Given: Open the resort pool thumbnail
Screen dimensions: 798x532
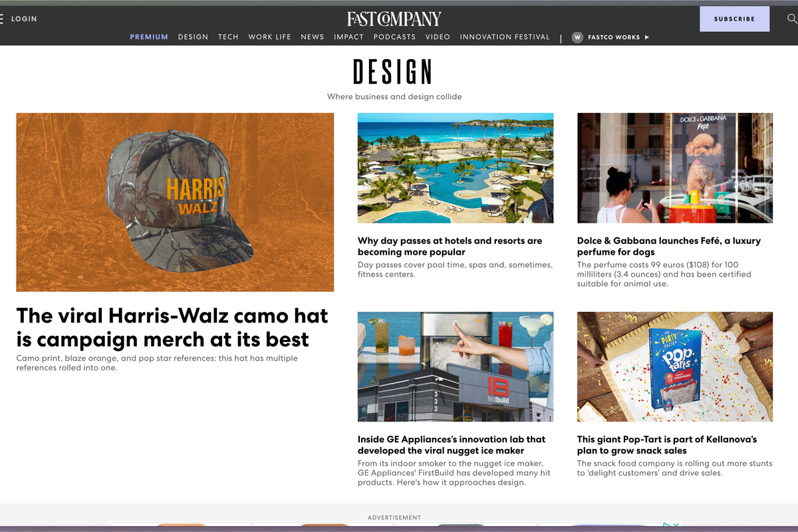Looking at the screenshot, I should tap(456, 168).
